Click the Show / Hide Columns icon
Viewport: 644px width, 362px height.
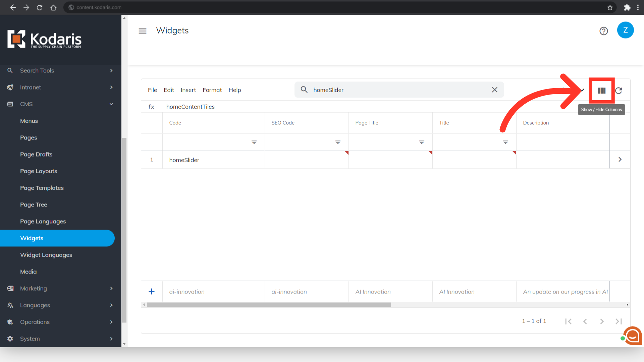(x=601, y=90)
